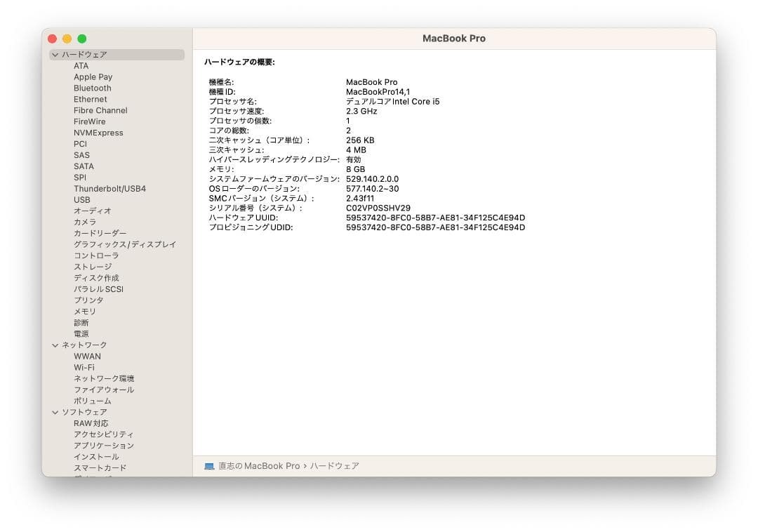Open グラフィックス/ディスプレイ in the sidebar
The image size is (758, 532).
pyautogui.click(x=125, y=244)
